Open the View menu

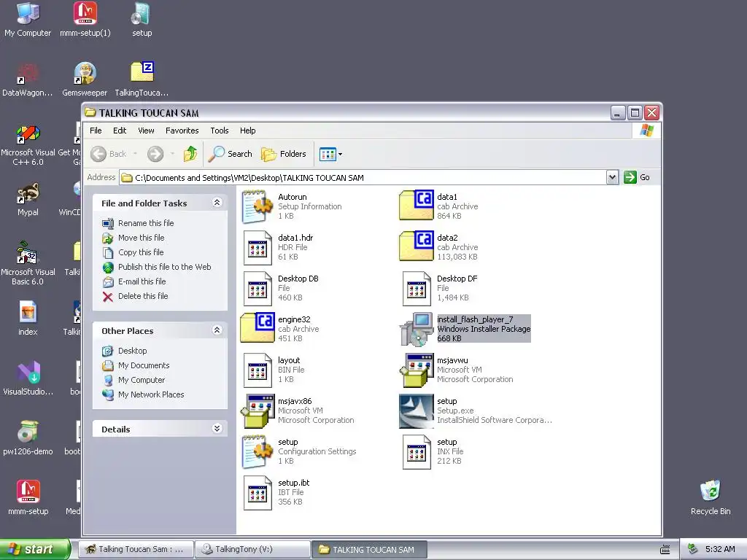[146, 131]
